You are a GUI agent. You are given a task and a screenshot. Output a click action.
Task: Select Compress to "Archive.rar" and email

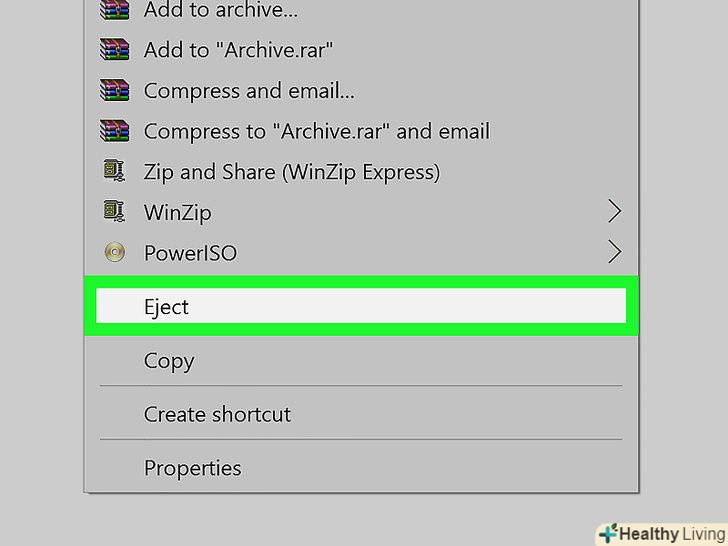[317, 131]
